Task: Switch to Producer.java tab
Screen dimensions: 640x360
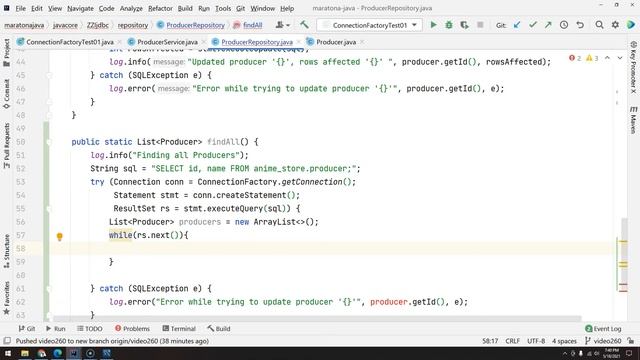Action: coord(336,42)
